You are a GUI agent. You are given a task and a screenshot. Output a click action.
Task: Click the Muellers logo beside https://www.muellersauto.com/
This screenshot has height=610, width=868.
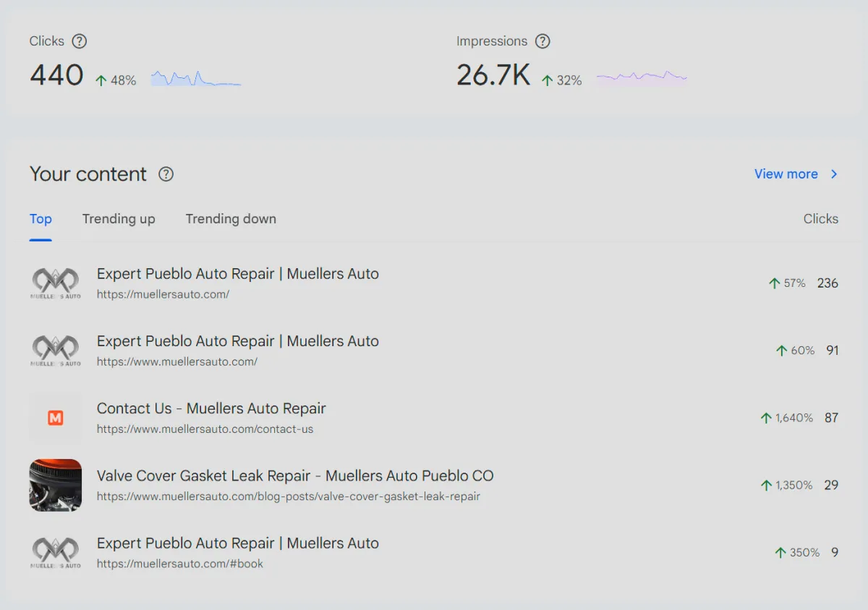pyautogui.click(x=56, y=351)
